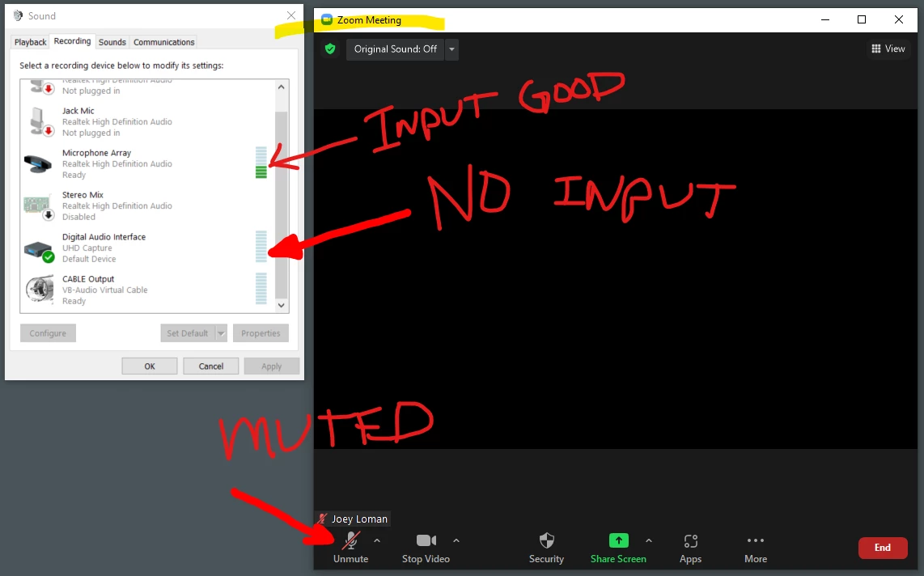Open Security shield in Zoom toolbar
Viewport: 924px width, 576px height.
tap(546, 548)
